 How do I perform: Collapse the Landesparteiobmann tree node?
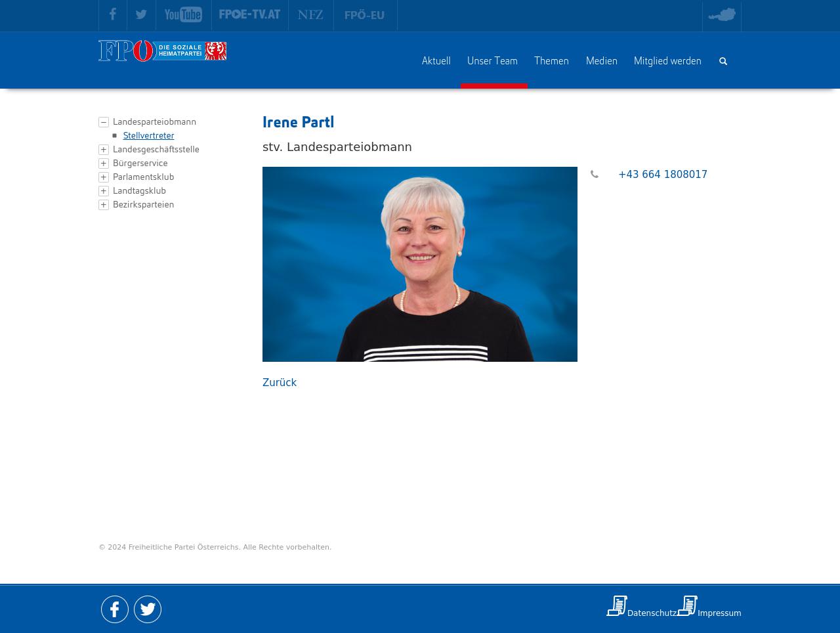[x=104, y=122]
